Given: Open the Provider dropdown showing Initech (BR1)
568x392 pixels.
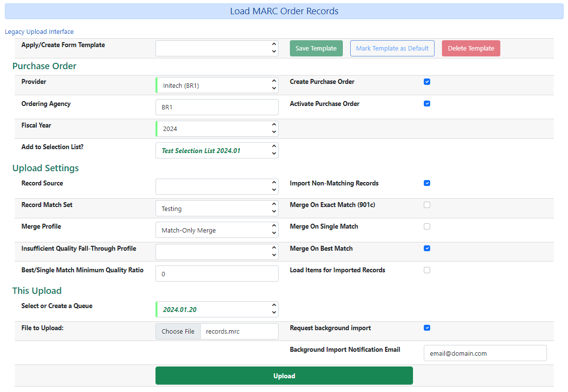Looking at the screenshot, I should tap(217, 85).
